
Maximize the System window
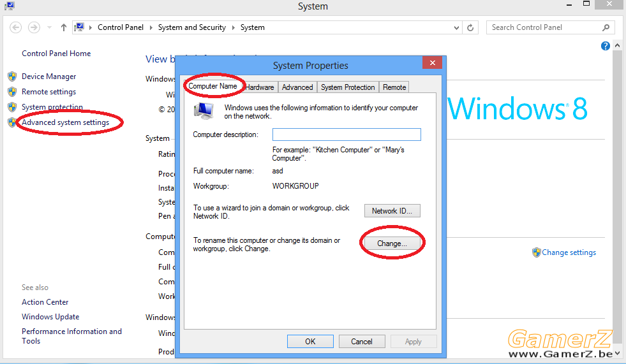click(586, 4)
